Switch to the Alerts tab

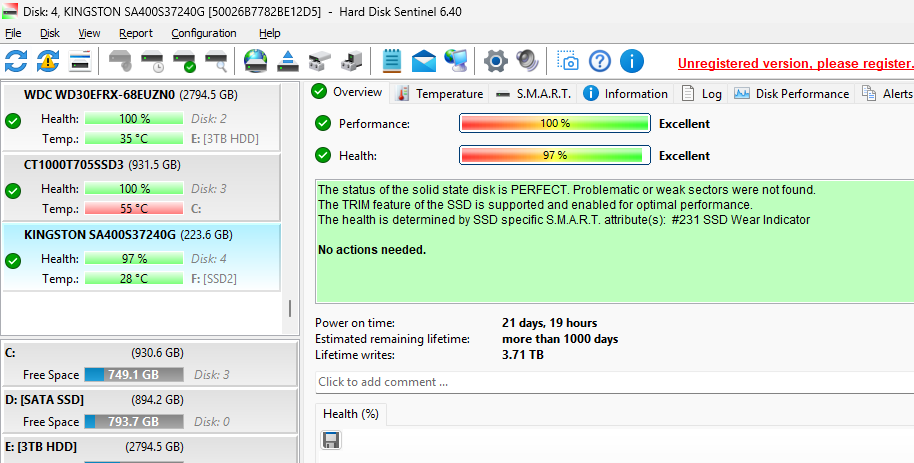(x=887, y=94)
